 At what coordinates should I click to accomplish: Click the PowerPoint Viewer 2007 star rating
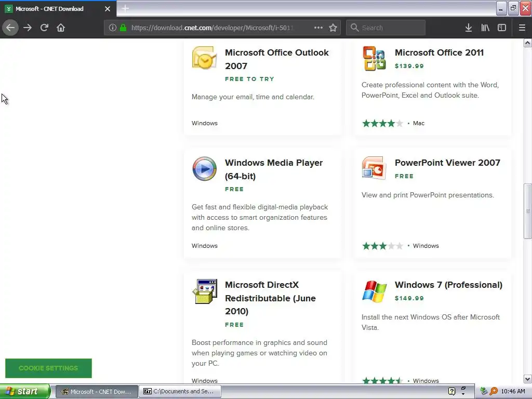tap(382, 246)
